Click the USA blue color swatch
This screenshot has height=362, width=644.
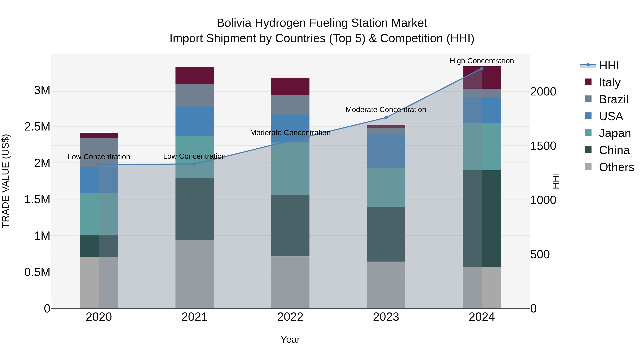coord(588,116)
